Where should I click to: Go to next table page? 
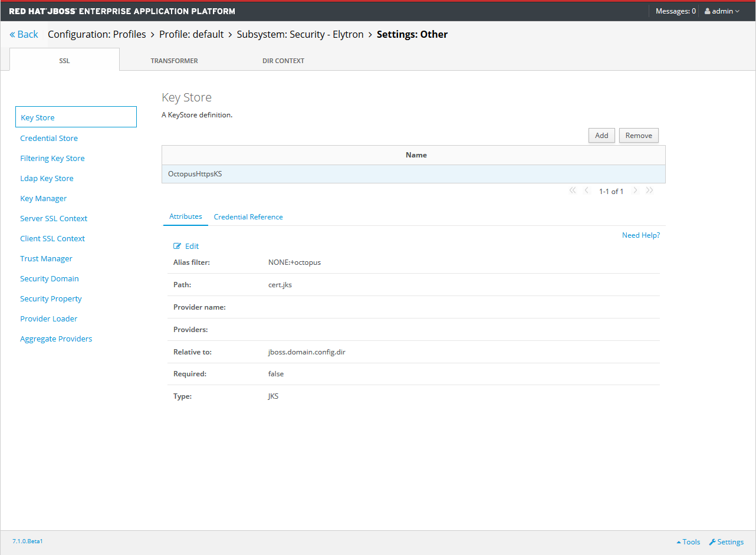click(x=635, y=191)
